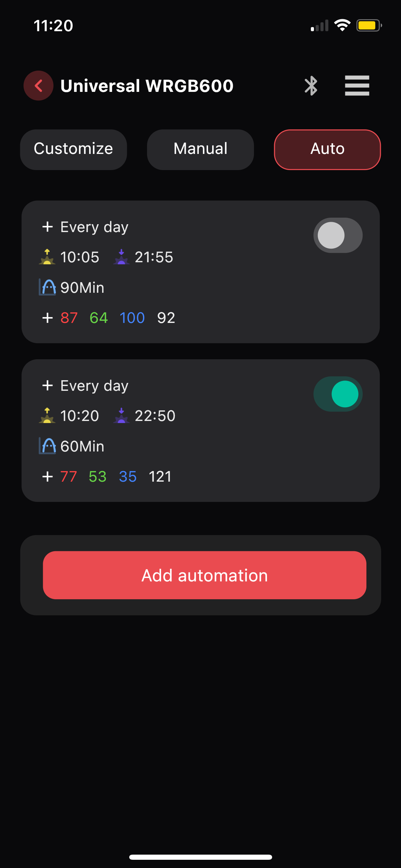The height and width of the screenshot is (868, 401).
Task: Tap ramp curve icon beside 90Min
Action: [48, 287]
